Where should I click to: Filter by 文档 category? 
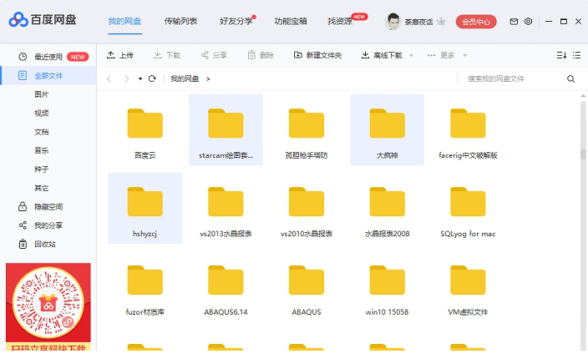tap(41, 132)
